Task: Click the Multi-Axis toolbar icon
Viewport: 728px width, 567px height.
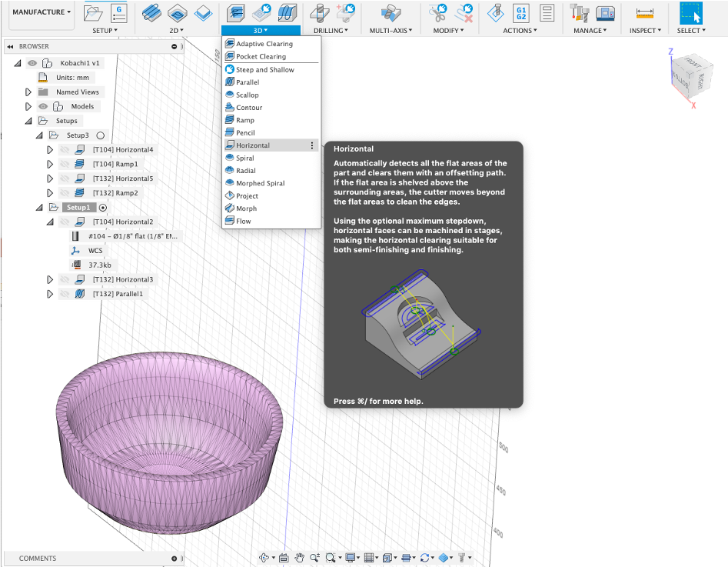Action: tap(390, 13)
